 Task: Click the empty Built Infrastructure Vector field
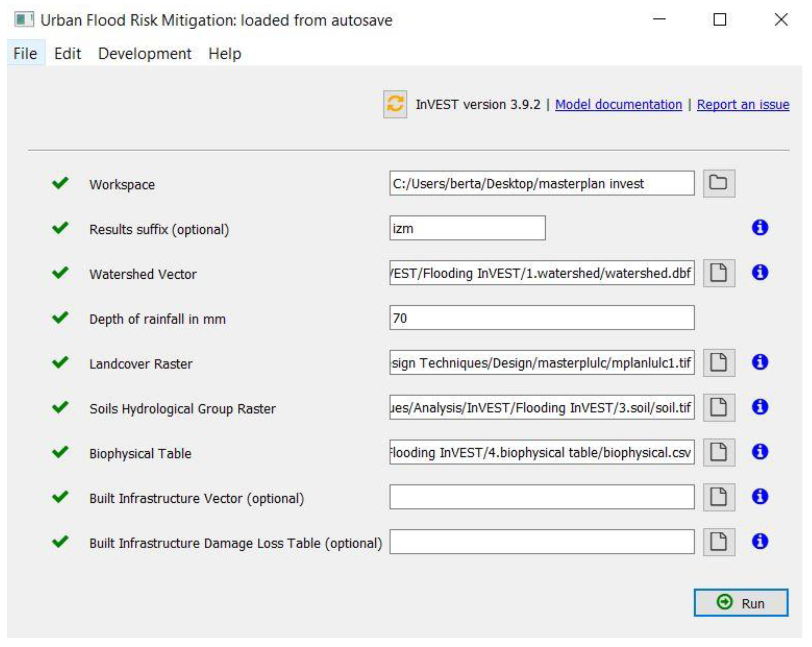click(x=542, y=497)
